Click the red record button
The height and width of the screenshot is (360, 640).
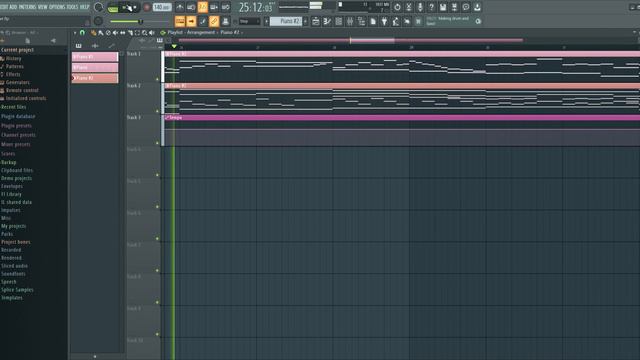click(147, 7)
